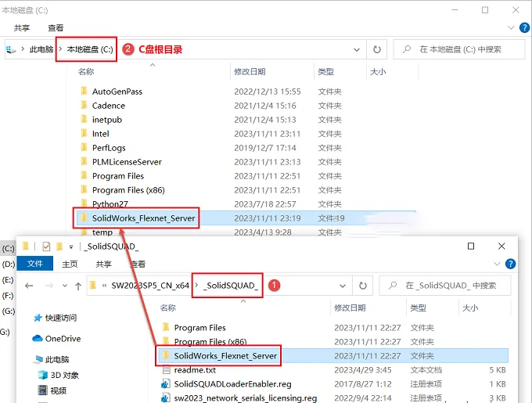The height and width of the screenshot is (403, 532).
Task: Open the 文件 menu in _SolidSQUAD_ window
Action: pyautogui.click(x=35, y=264)
